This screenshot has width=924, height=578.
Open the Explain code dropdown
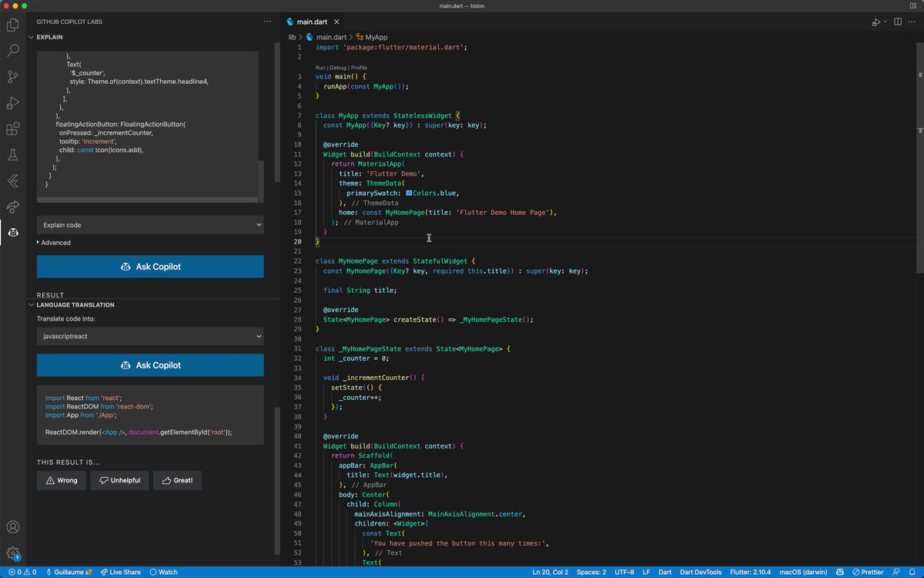[150, 225]
